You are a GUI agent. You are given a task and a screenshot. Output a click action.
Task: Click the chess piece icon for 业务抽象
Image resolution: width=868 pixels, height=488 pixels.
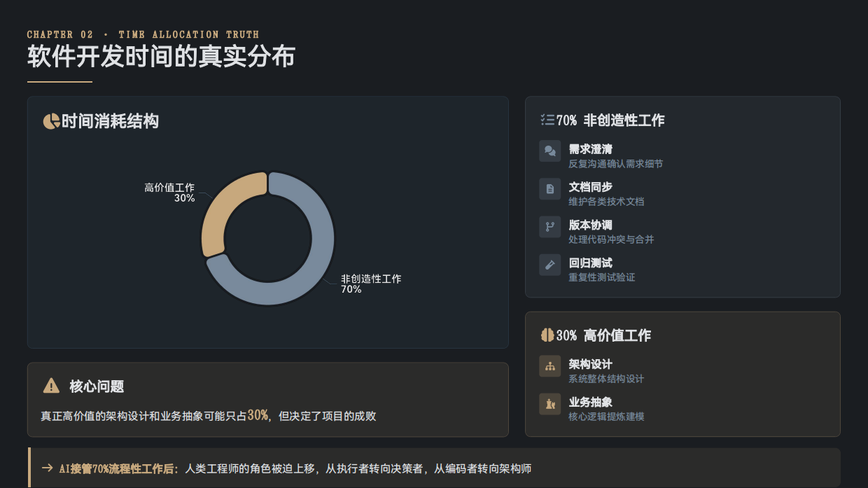[550, 404]
